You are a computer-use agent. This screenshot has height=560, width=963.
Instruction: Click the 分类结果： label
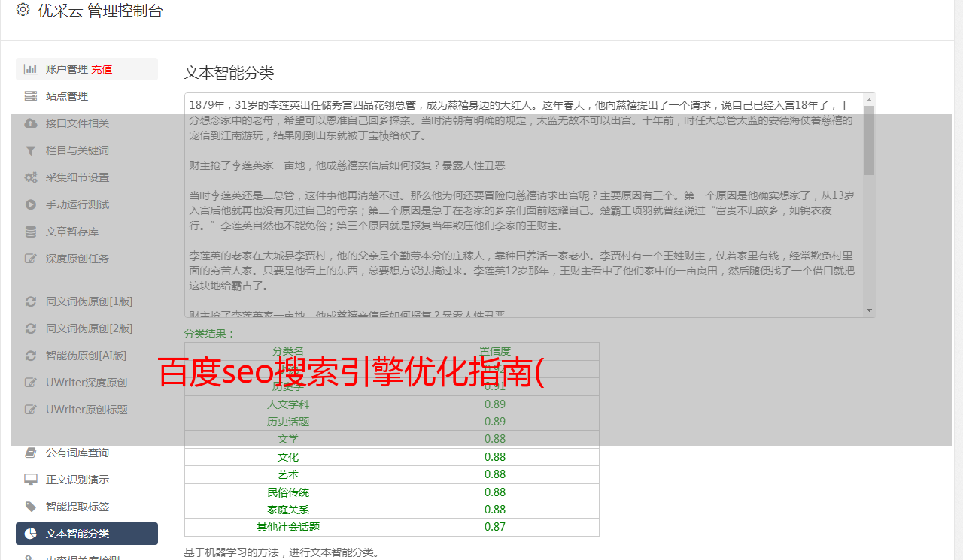click(210, 334)
